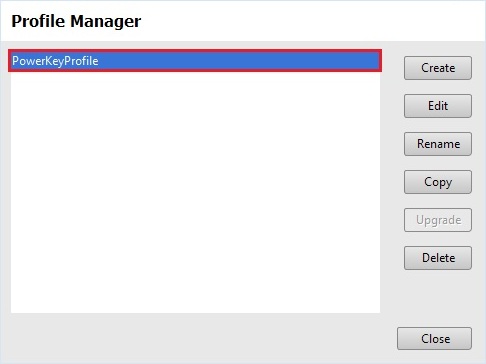Rename the PowerKeyProfile profile
Screen dimensions: 486x364
coord(438,144)
